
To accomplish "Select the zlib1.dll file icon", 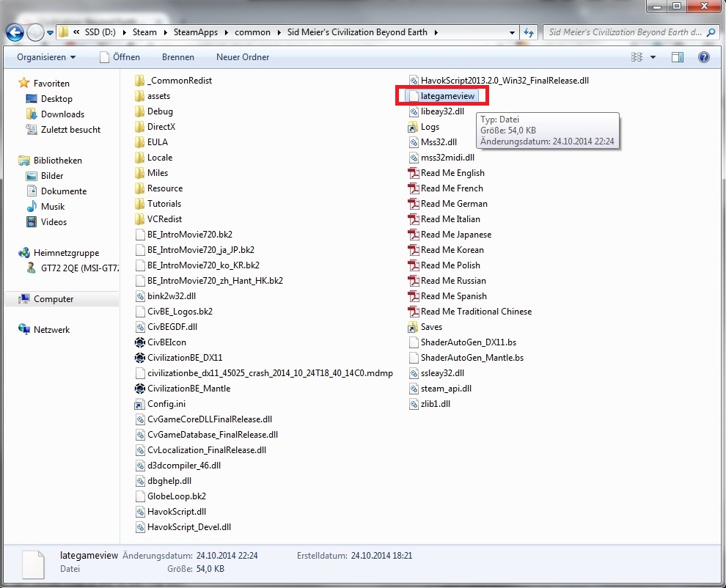I will [414, 404].
